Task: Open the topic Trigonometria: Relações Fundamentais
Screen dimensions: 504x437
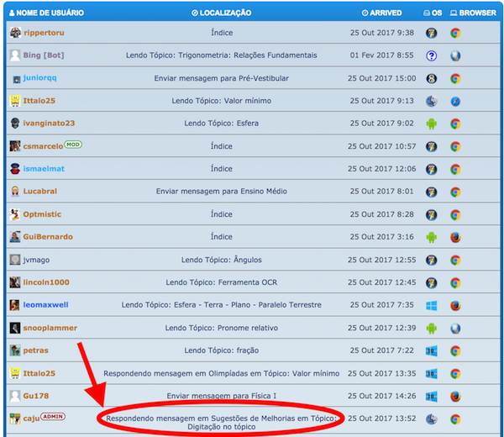Action: pos(222,55)
